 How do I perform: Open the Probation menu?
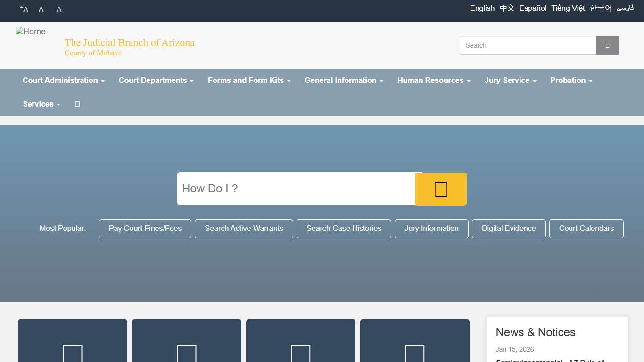pyautogui.click(x=571, y=81)
